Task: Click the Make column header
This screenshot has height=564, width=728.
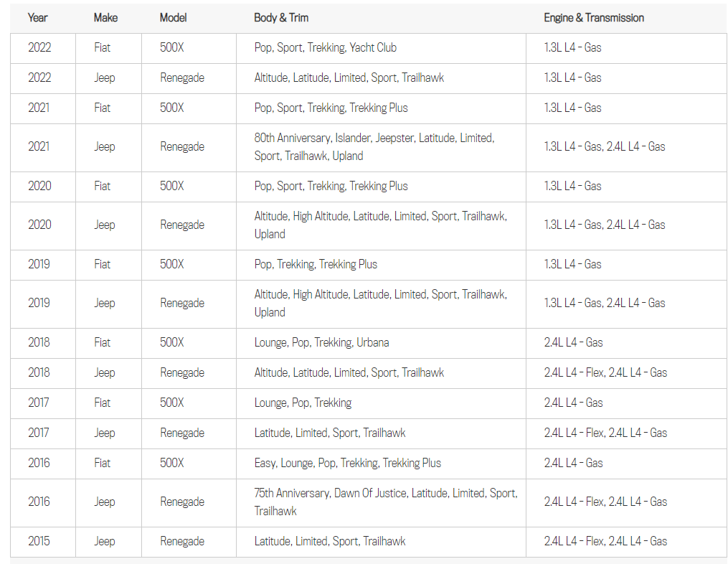Action: [105, 18]
